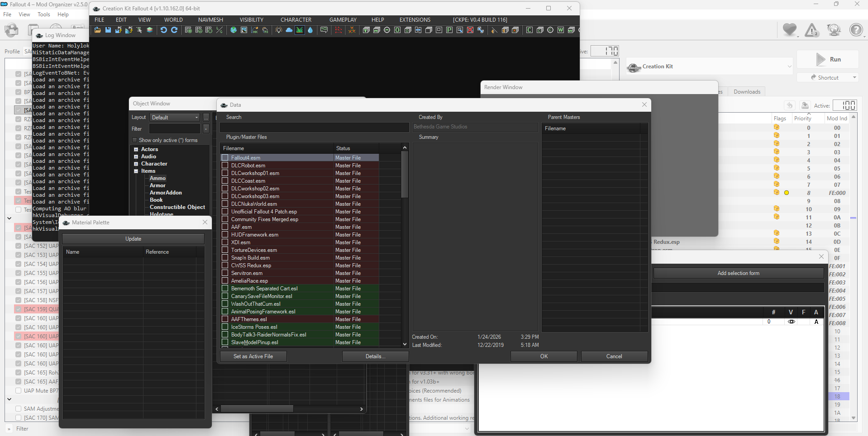
Task: Open the Shortcut dropdown in Mod Organizer
Action: coord(855,77)
